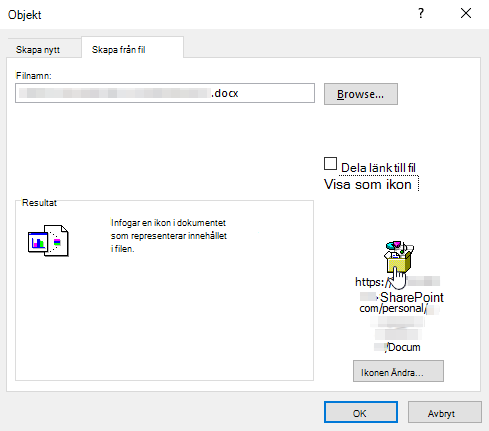Open the ? help button
This screenshot has height=431, width=489.
tap(421, 14)
